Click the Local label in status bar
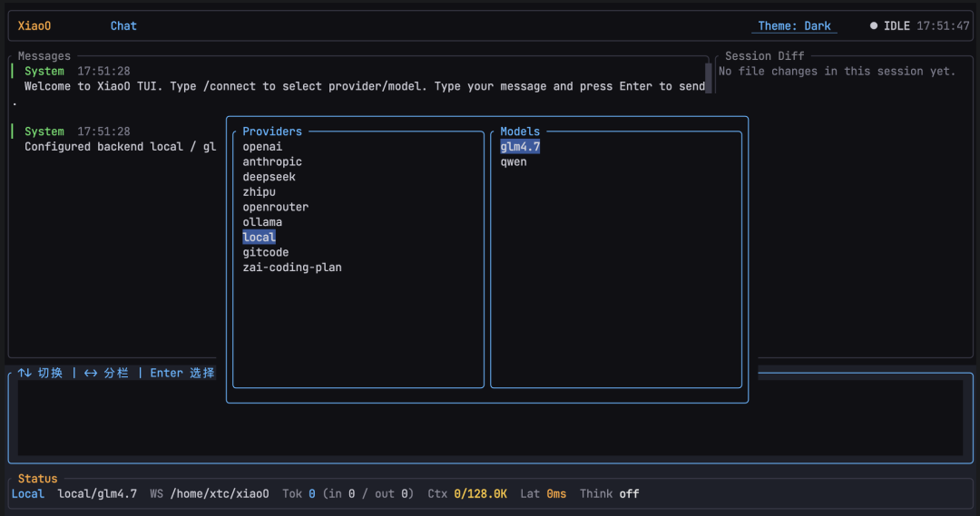 [x=27, y=493]
